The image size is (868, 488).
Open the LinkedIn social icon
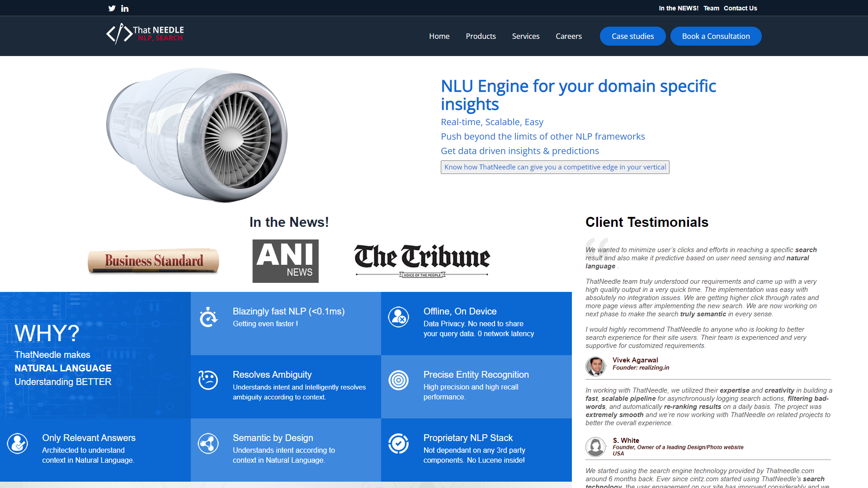click(125, 8)
